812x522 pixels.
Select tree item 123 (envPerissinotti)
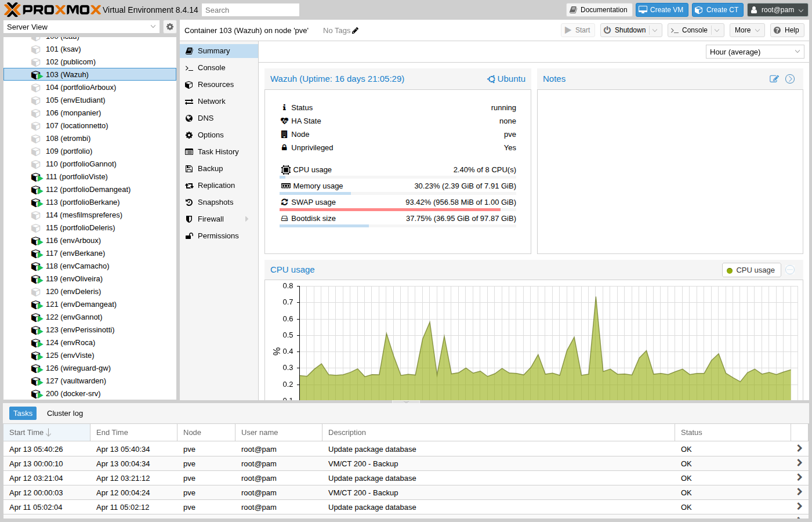pos(90,330)
